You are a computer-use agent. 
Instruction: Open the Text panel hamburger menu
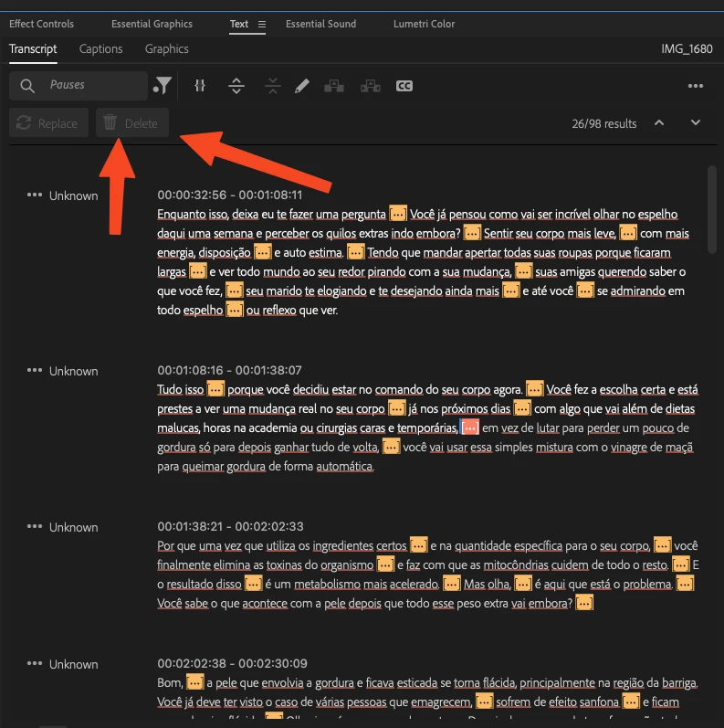coord(262,24)
